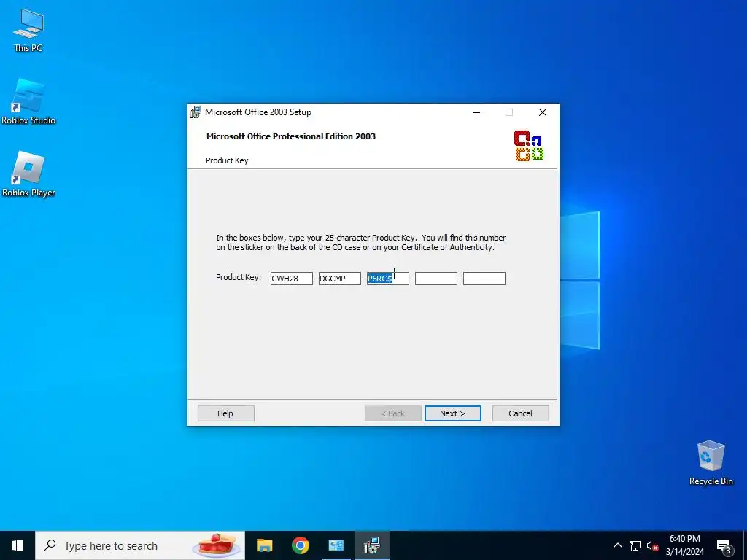Show hidden system tray icons
Screen dimensions: 747x560
pos(617,545)
